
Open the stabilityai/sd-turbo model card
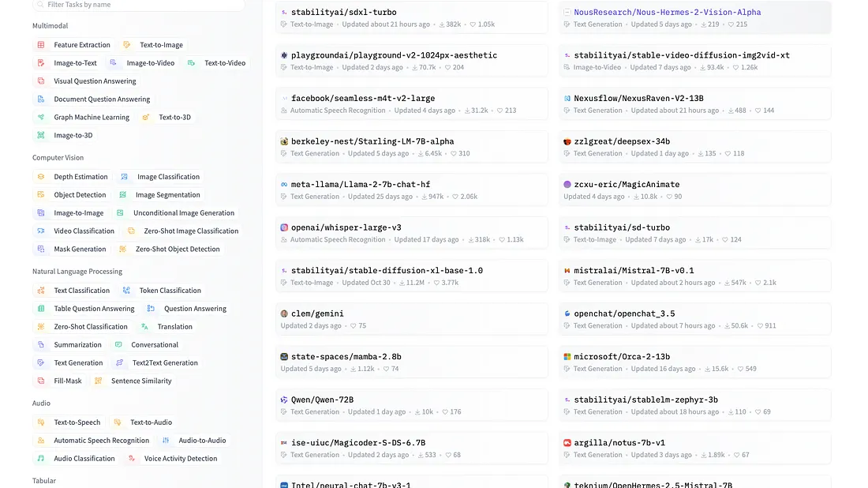pyautogui.click(x=694, y=233)
